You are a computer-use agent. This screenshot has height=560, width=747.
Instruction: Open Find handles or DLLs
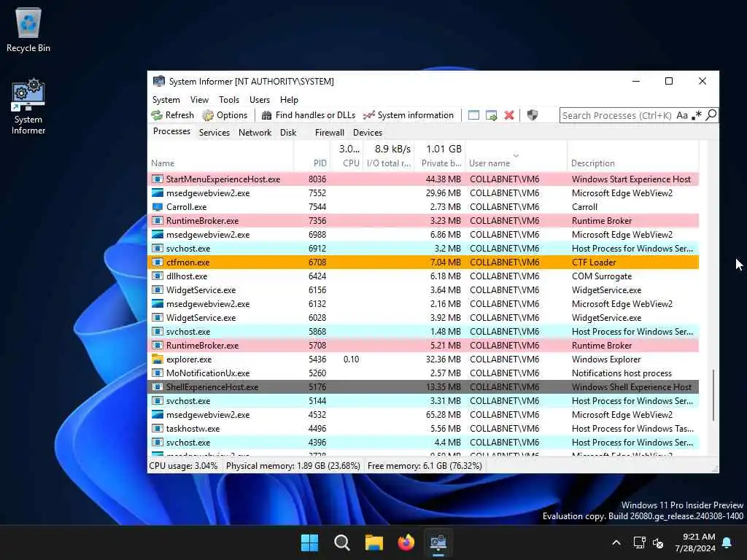[x=309, y=115]
